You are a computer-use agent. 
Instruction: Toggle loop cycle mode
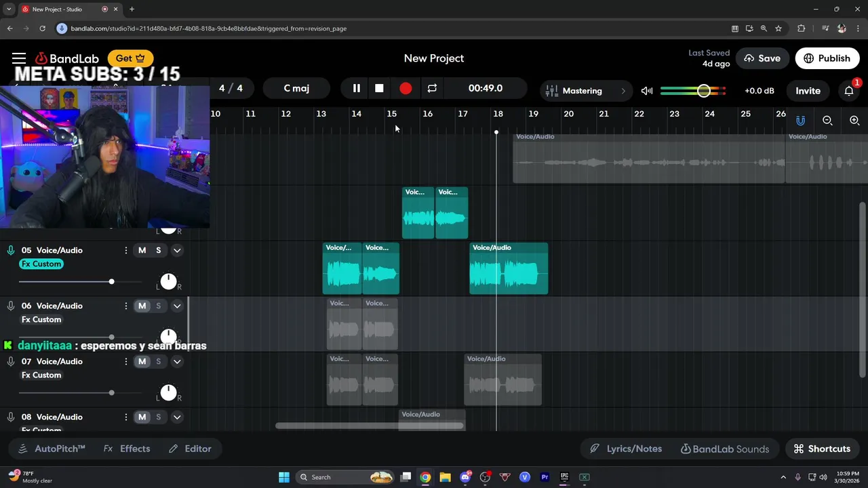(432, 88)
